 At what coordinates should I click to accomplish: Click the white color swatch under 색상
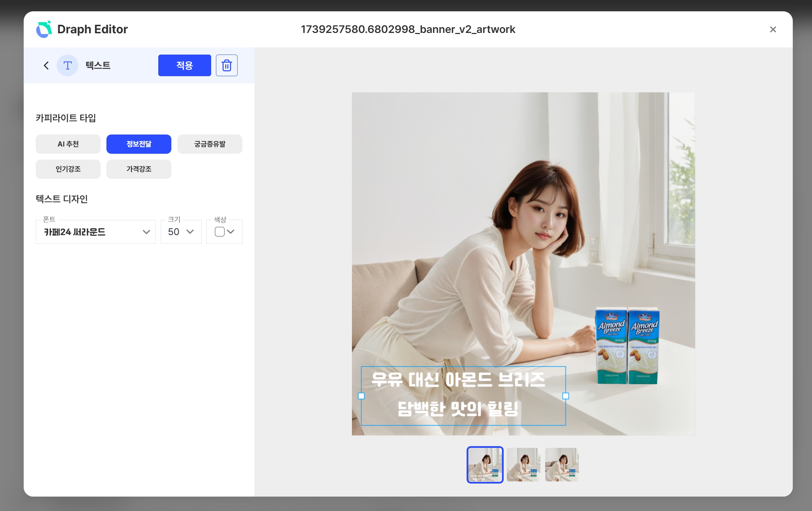(219, 232)
